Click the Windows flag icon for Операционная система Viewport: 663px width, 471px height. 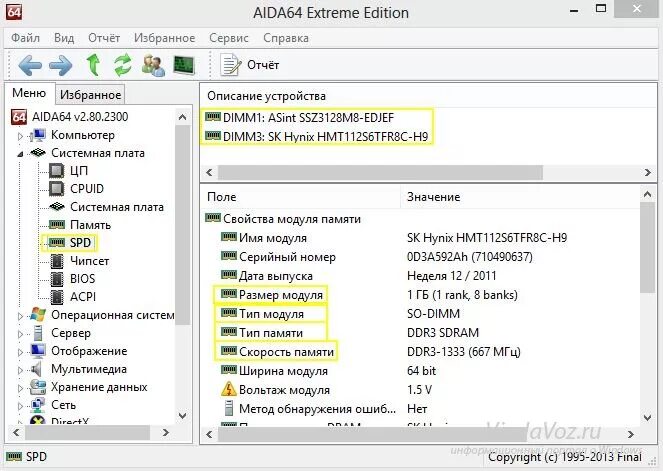(x=38, y=315)
